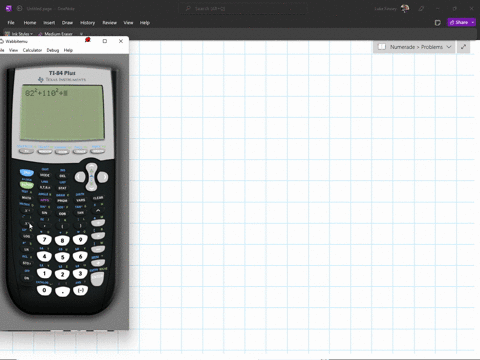Open the sticky notes feed icon

click(438, 23)
